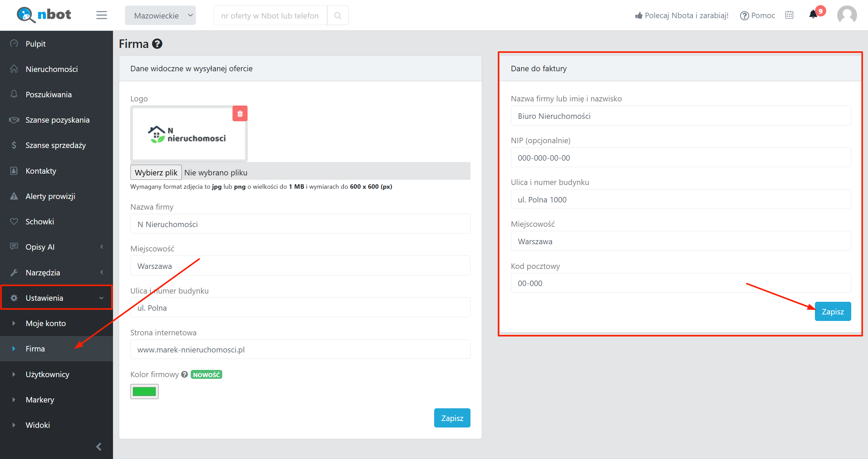Click the user avatar icon
Screen dimensions: 868x459
[x=846, y=15]
